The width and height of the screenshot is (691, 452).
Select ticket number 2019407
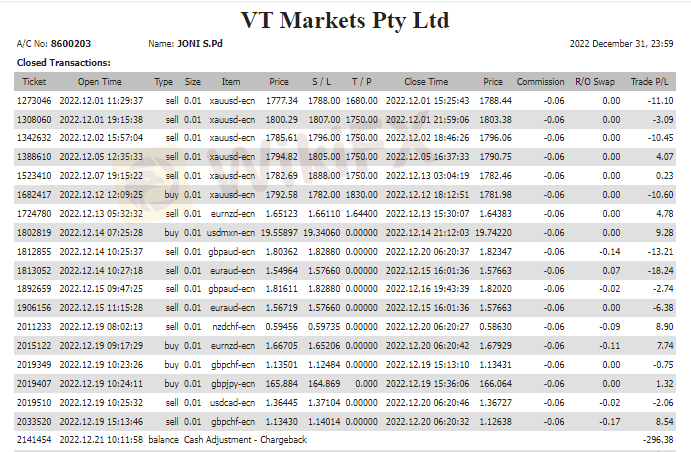34,383
